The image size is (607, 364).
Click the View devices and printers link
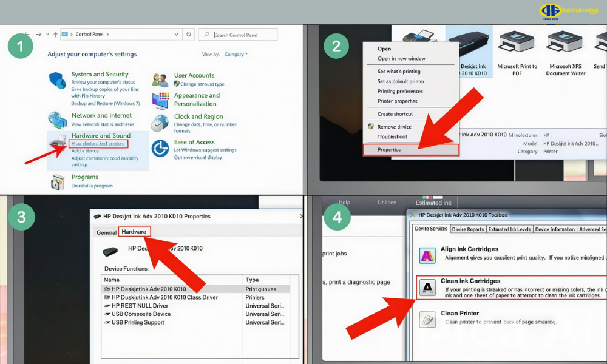tap(98, 144)
